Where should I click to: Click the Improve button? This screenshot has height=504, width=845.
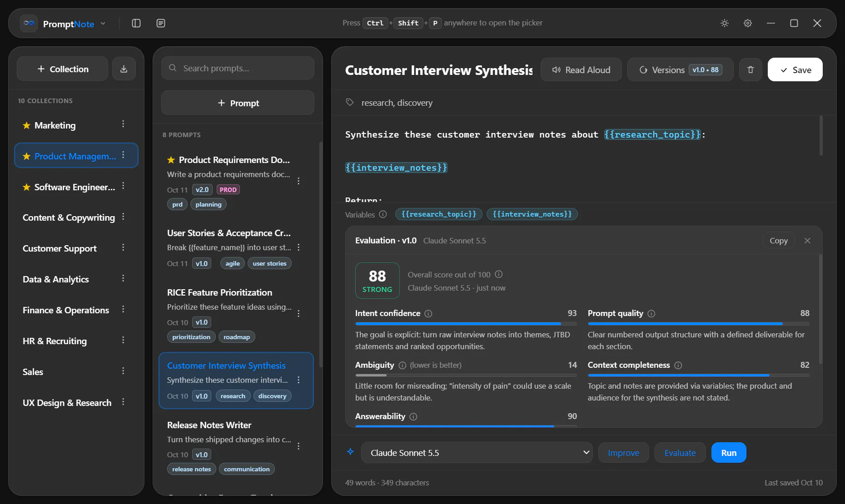(623, 453)
